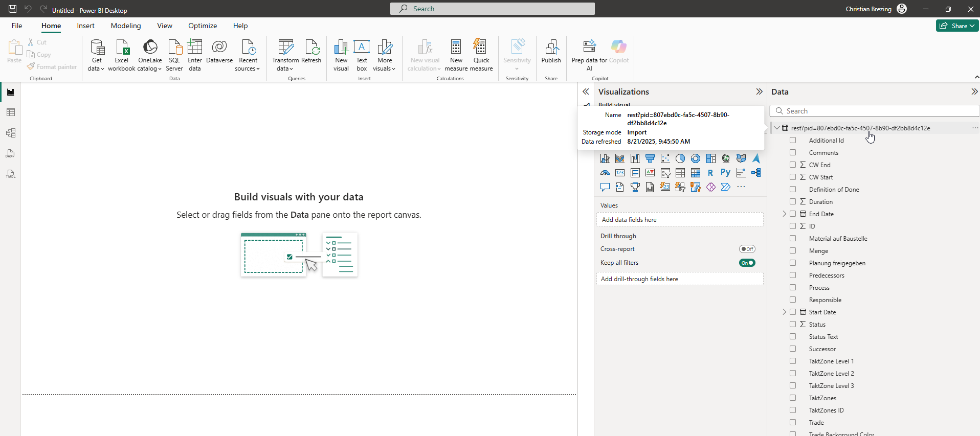Open the Get data dropdown
This screenshot has height=436, width=980.
(x=96, y=55)
